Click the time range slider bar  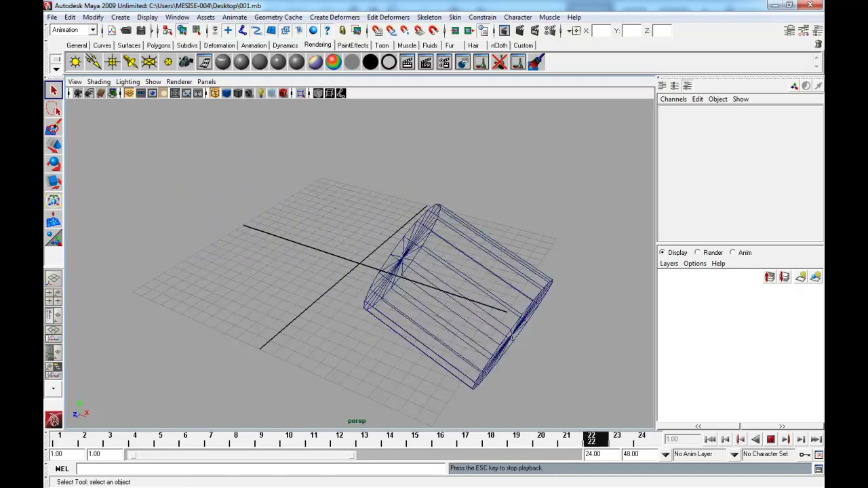pyautogui.click(x=241, y=454)
